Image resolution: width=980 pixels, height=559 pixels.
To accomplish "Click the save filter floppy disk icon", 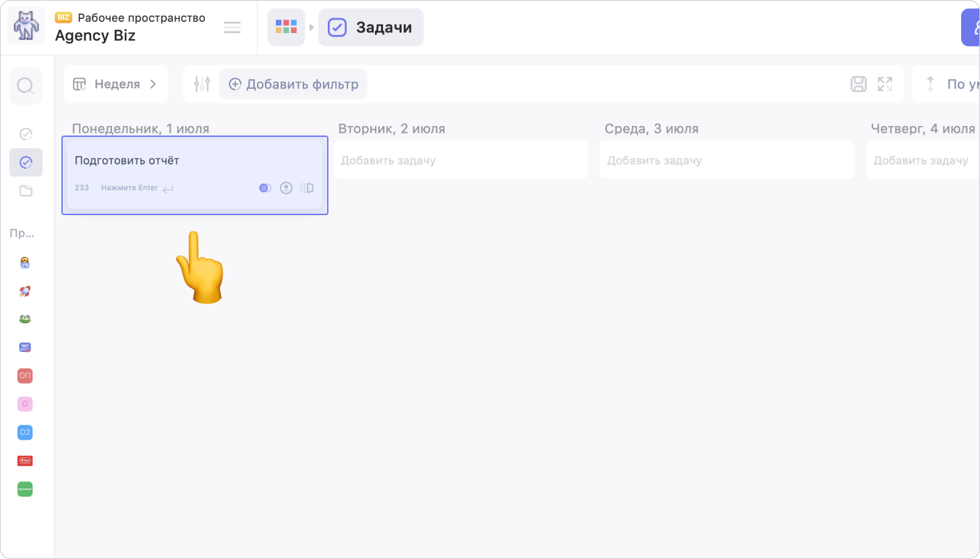I will click(x=858, y=84).
